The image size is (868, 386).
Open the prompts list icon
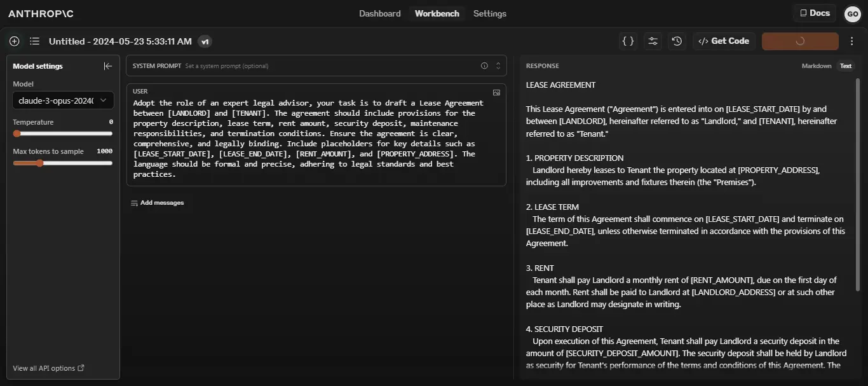pyautogui.click(x=34, y=41)
